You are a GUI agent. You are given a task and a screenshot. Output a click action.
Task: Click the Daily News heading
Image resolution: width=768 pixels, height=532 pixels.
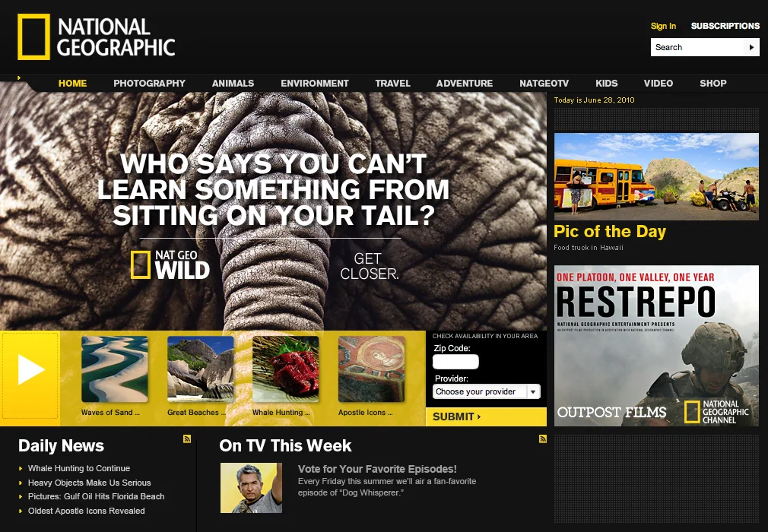point(62,446)
